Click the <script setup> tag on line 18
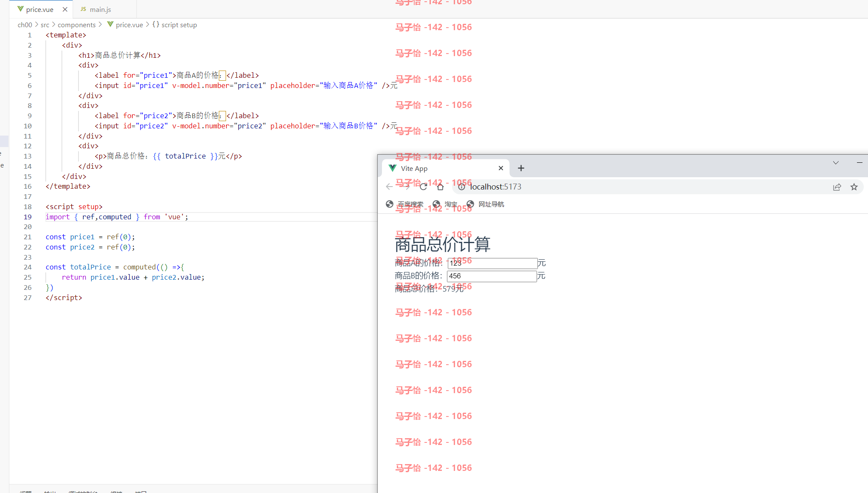The width and height of the screenshot is (868, 493). [x=74, y=207]
